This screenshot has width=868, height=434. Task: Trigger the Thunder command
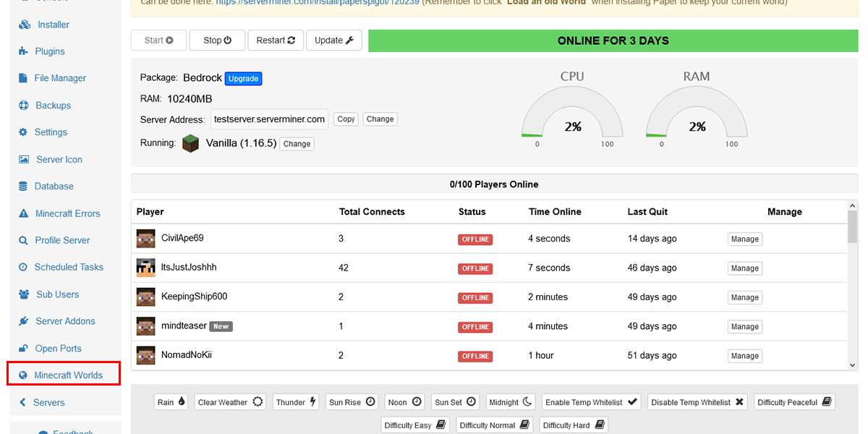click(297, 402)
